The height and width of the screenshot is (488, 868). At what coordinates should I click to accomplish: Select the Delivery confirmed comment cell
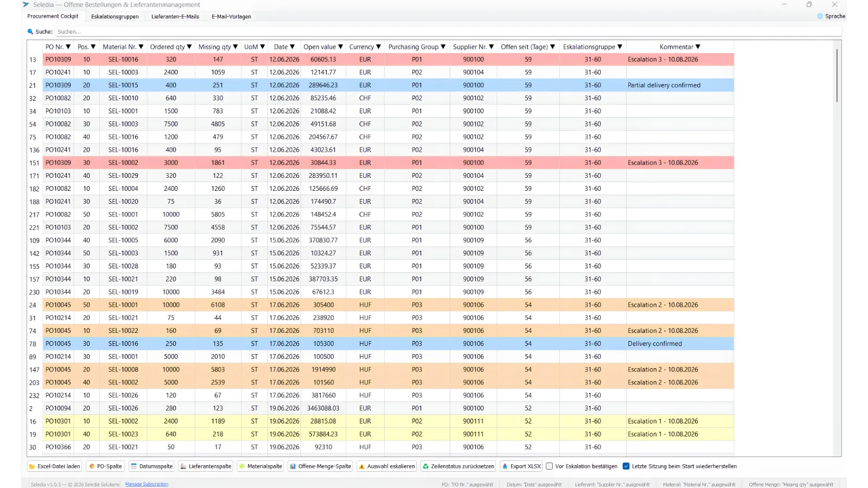click(x=680, y=344)
